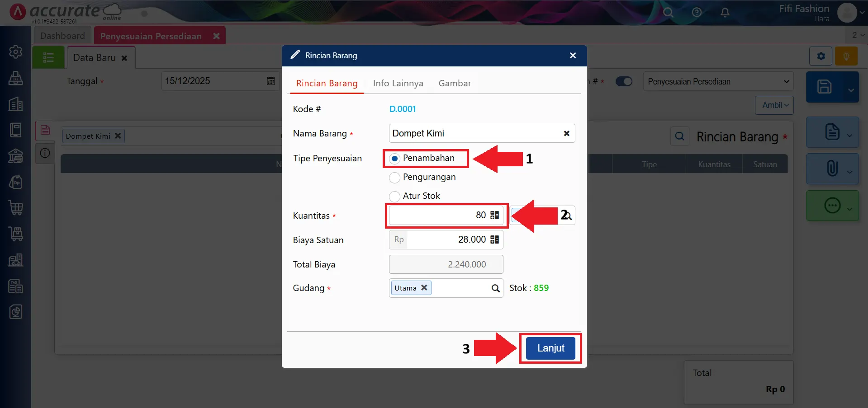Open the settings gear in left sidebar
This screenshot has height=408, width=868.
(x=16, y=52)
